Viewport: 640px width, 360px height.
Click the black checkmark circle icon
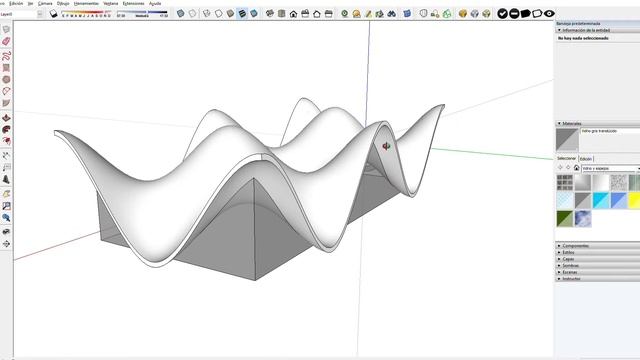coord(502,14)
